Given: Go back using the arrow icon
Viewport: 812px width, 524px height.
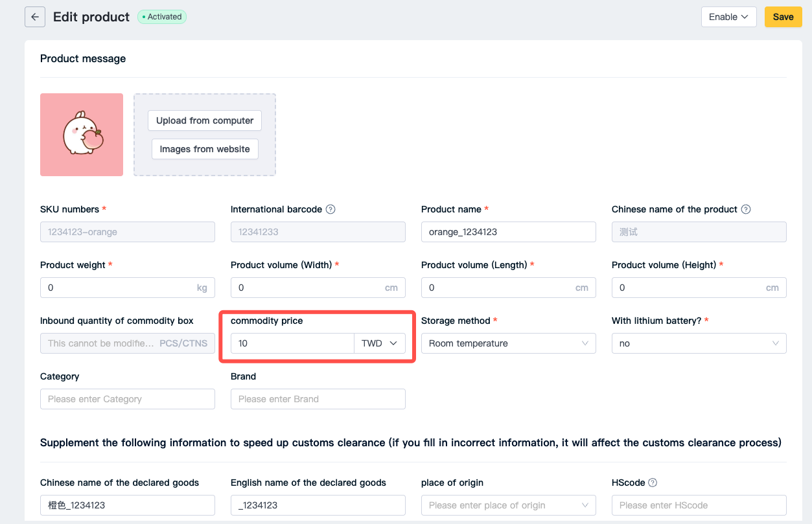Looking at the screenshot, I should click(x=35, y=17).
